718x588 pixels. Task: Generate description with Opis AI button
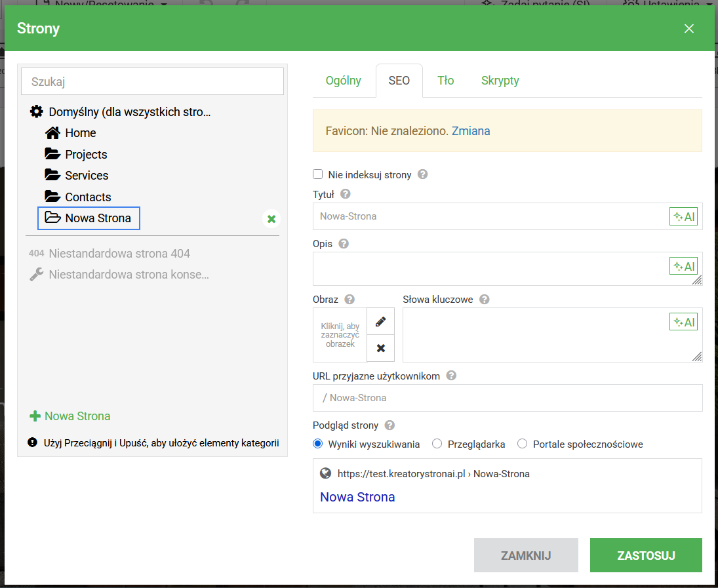click(x=683, y=266)
